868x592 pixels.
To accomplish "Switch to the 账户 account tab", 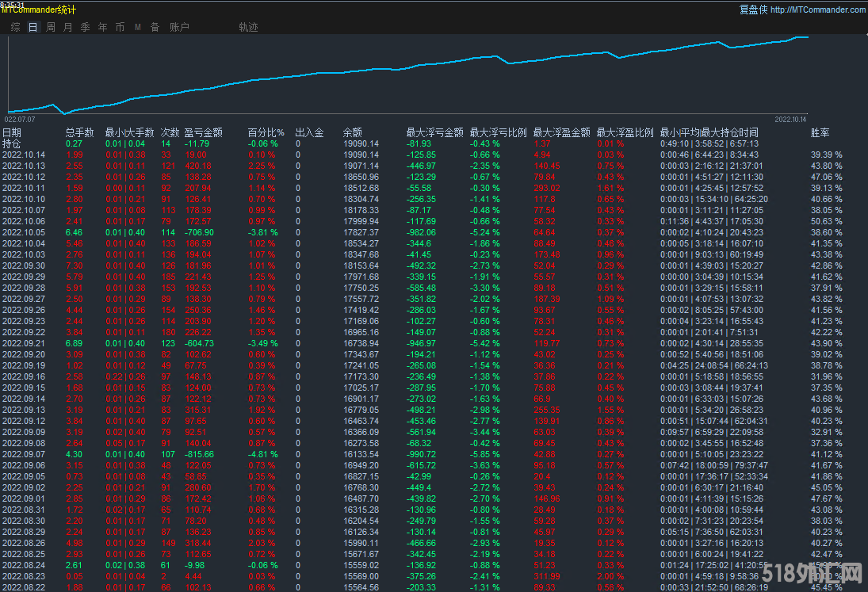I will coord(179,27).
